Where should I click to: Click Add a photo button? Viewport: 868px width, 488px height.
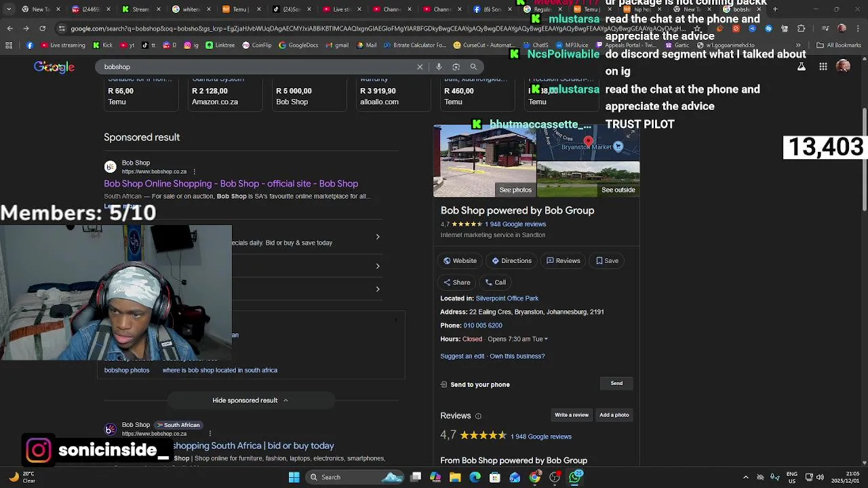click(x=614, y=415)
